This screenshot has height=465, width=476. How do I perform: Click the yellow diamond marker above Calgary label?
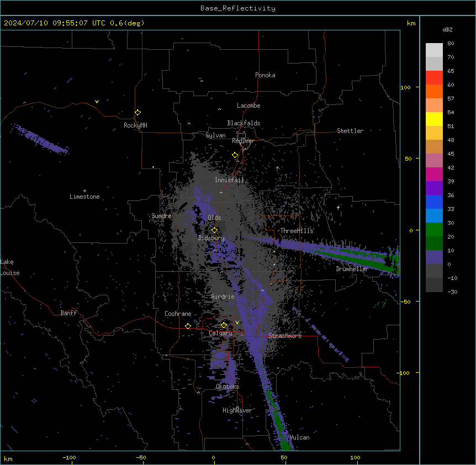(x=224, y=325)
